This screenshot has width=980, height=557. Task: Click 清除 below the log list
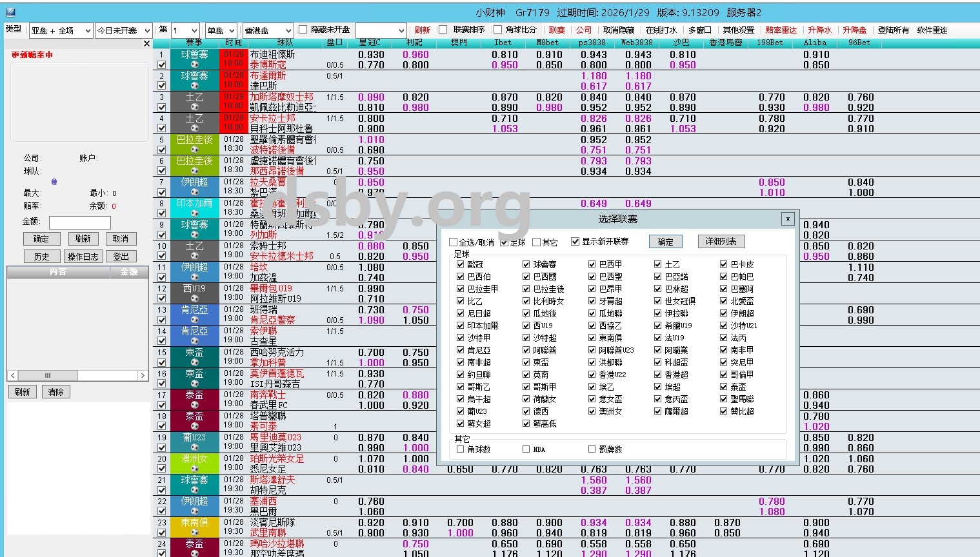coord(56,391)
